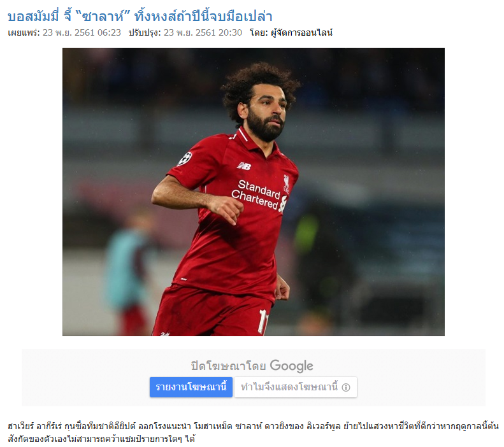This screenshot has height=447, width=504.
Task: Click the first paragraph beginning 'ฮาเวียร์ อากีร์เร่'
Action: point(253,426)
